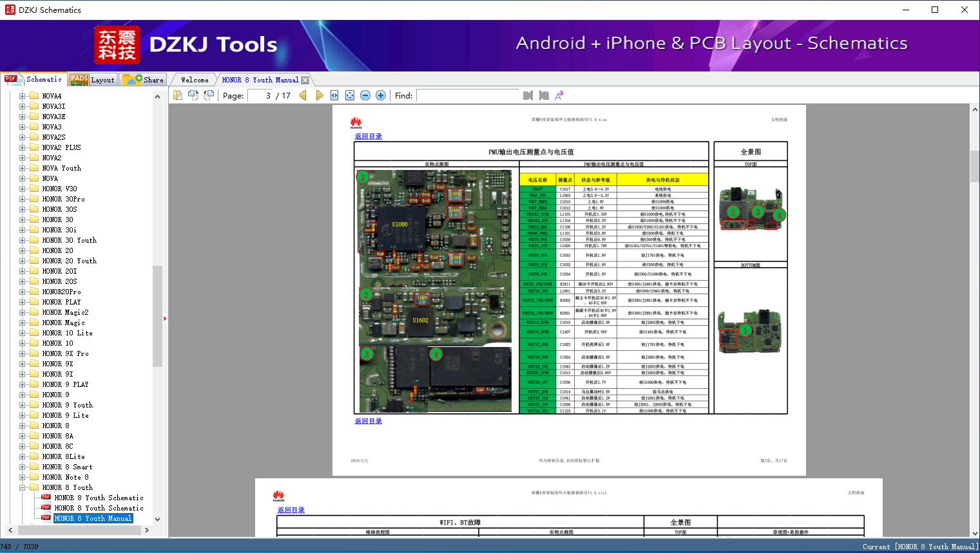Select the HONOR Magic tree item

pyautogui.click(x=63, y=323)
